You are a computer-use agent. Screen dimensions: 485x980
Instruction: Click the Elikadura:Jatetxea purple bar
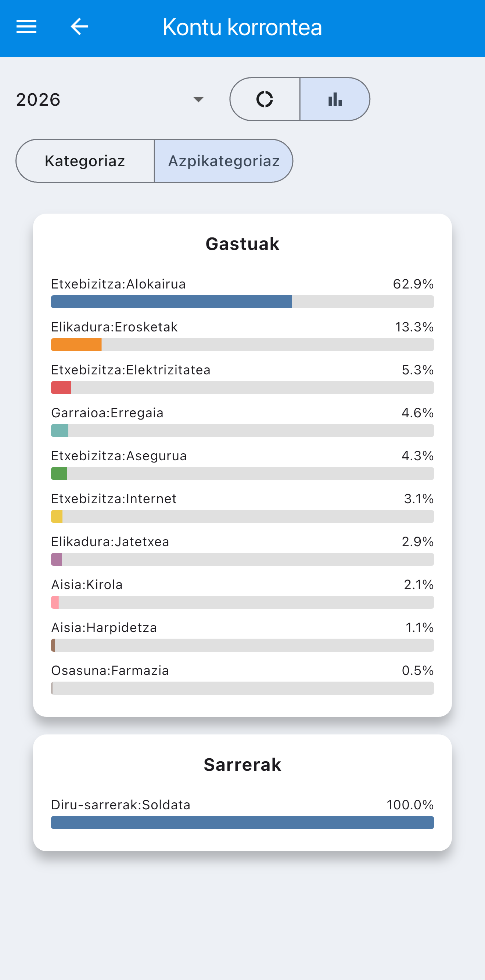pyautogui.click(x=56, y=560)
